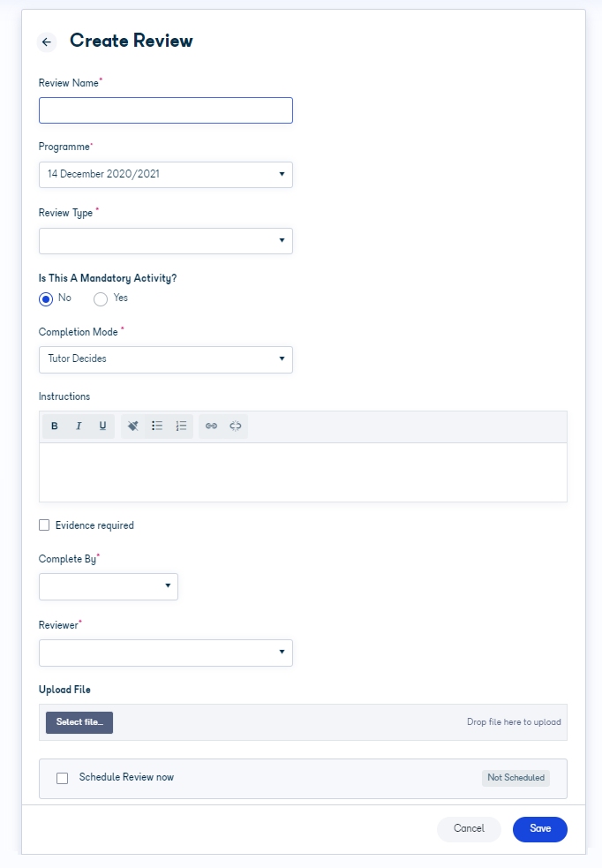Select Yes for mandatory activity

coord(100,299)
